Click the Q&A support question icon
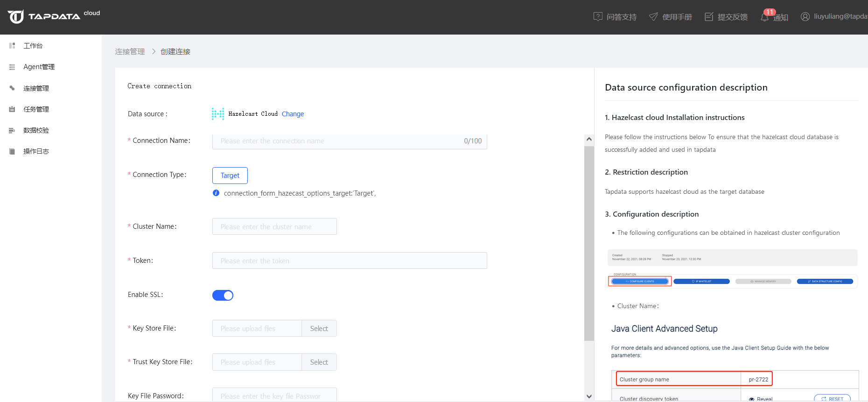The width and height of the screenshot is (868, 402). click(x=598, y=17)
